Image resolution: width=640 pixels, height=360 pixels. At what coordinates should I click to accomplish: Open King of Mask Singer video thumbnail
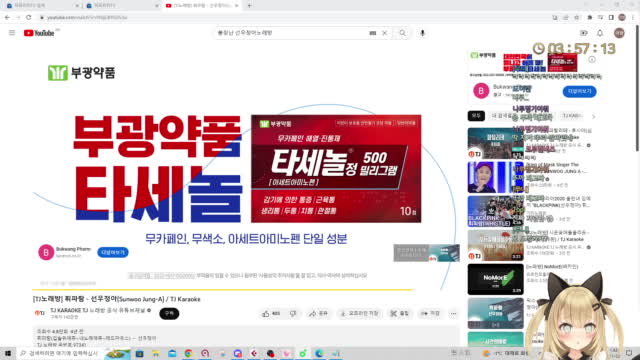point(496,177)
